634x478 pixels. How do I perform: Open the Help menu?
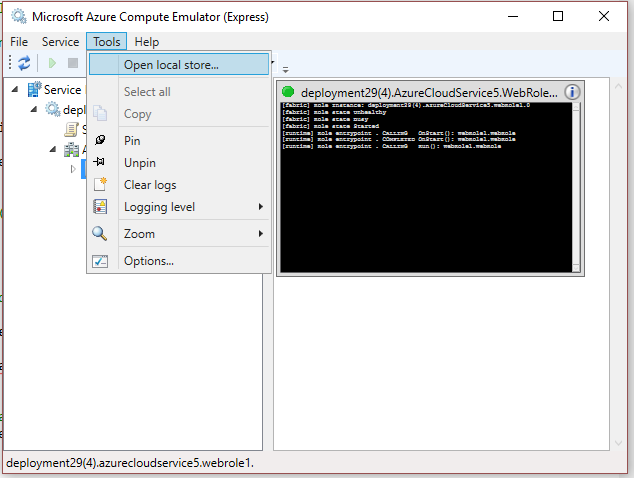(x=147, y=42)
